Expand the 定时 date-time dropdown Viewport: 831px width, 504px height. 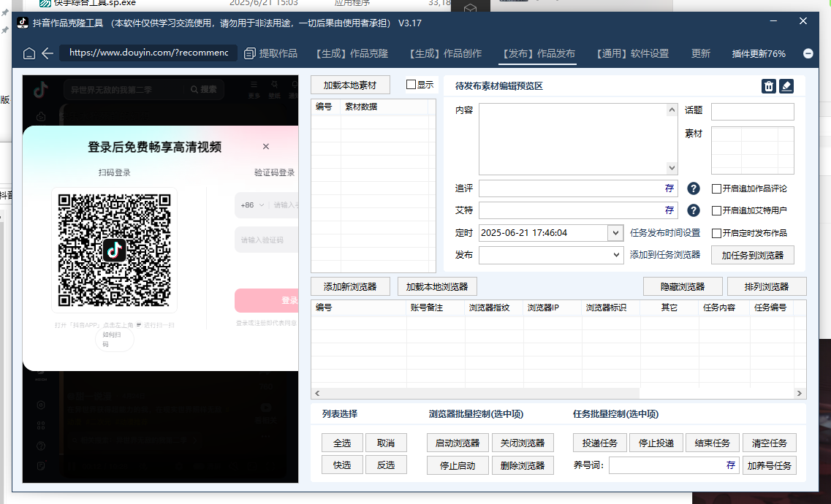point(615,233)
